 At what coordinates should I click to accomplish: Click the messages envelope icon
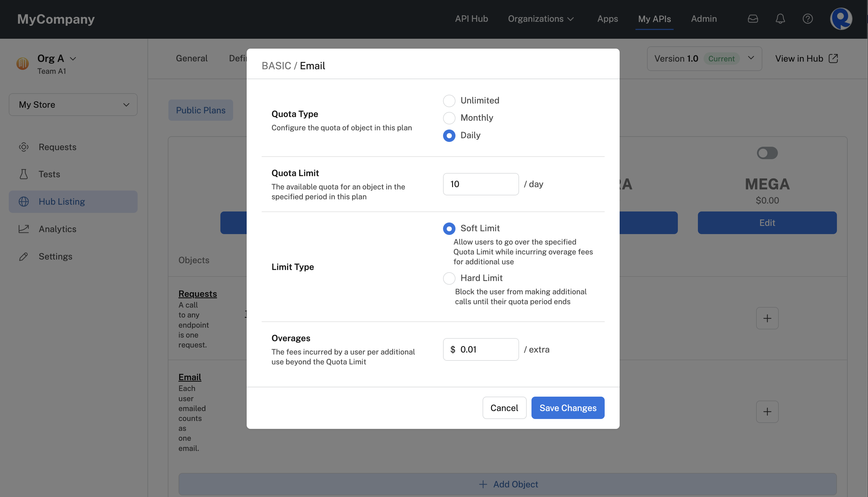tap(753, 18)
